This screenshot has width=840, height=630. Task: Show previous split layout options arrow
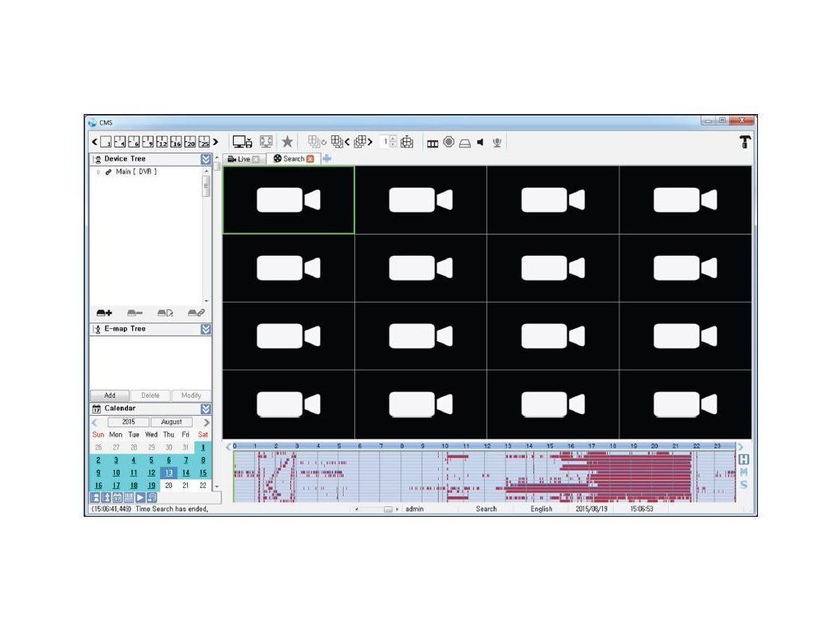(x=94, y=142)
